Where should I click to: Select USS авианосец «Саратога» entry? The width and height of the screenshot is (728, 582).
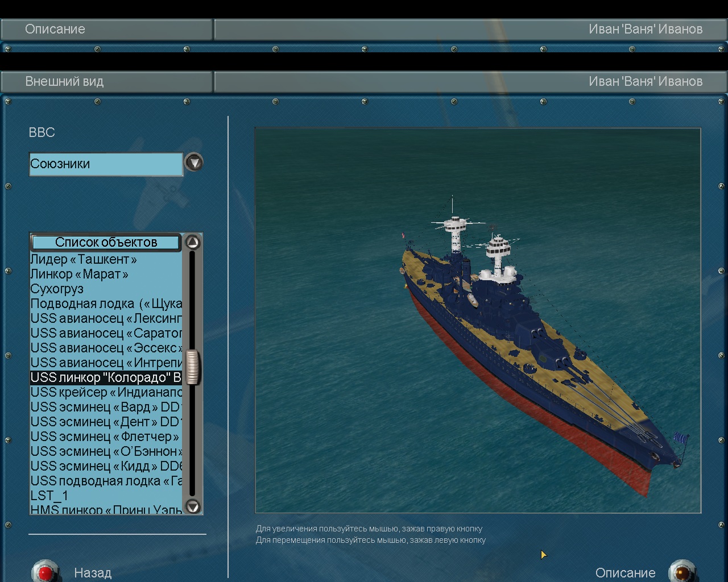pos(106,334)
